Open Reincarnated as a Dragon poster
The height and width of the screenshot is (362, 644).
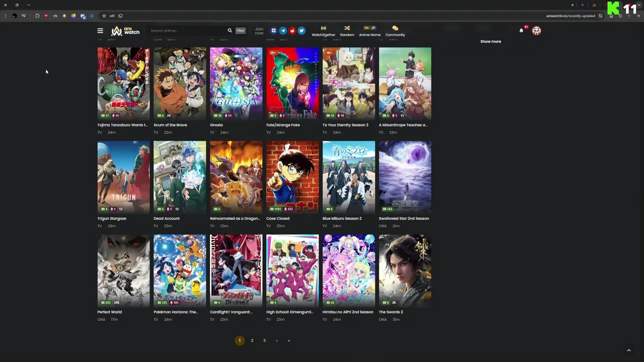point(236,177)
